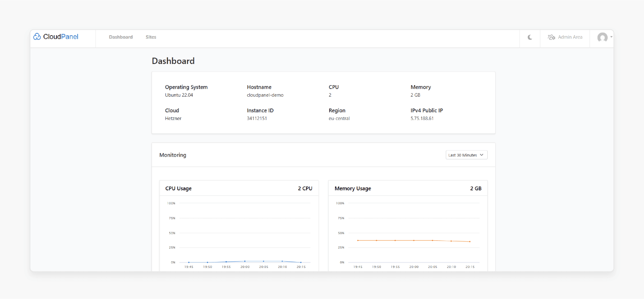644x299 pixels.
Task: Click the 2 CPU label on CPU chart
Action: coord(305,189)
